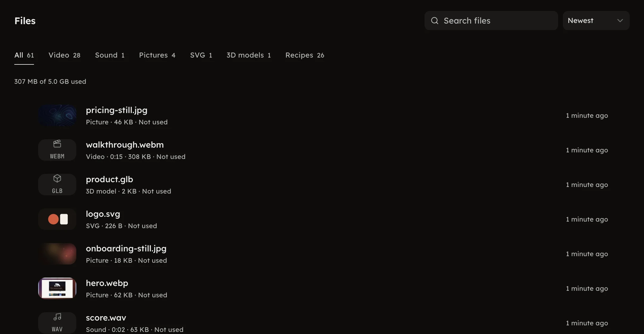Open the hero.webp thumbnail
Image resolution: width=644 pixels, height=334 pixels.
point(57,288)
